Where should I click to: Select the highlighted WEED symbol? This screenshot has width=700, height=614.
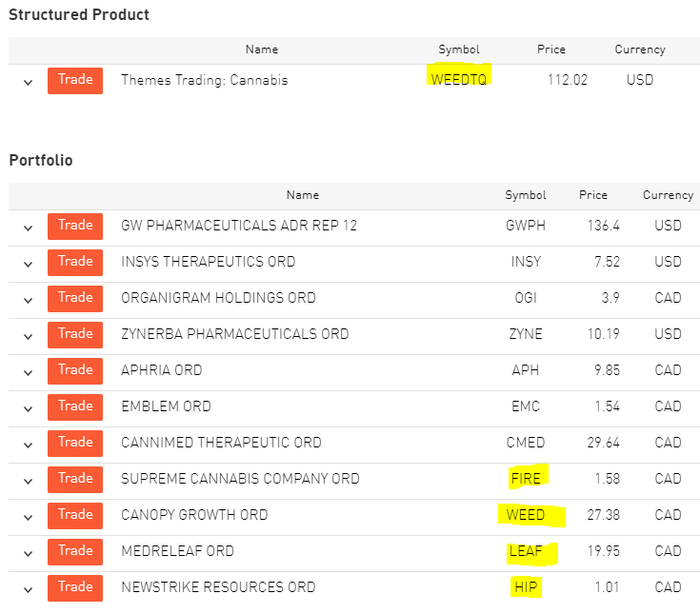pos(526,514)
